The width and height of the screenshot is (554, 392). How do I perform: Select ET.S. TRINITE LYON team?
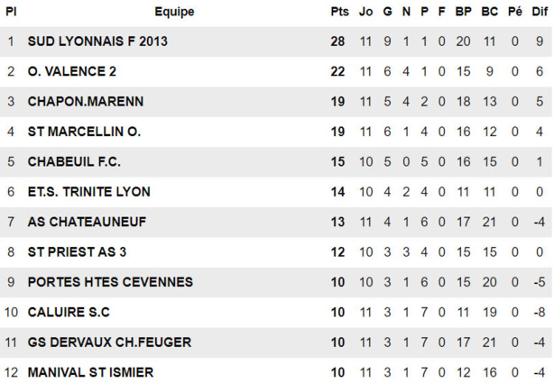tap(89, 192)
